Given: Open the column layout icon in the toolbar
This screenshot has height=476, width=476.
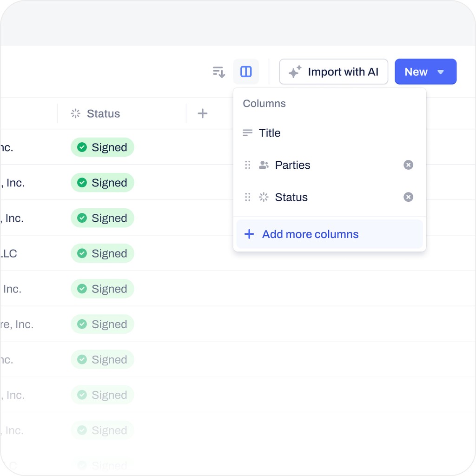Looking at the screenshot, I should point(246,72).
